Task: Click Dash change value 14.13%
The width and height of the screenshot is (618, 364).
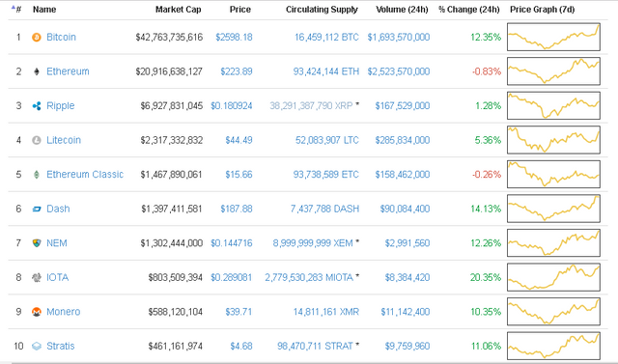Action: tap(486, 209)
